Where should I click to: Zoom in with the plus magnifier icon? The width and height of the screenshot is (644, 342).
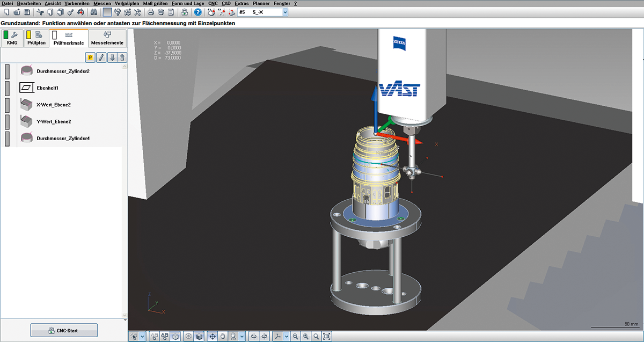[x=306, y=336]
